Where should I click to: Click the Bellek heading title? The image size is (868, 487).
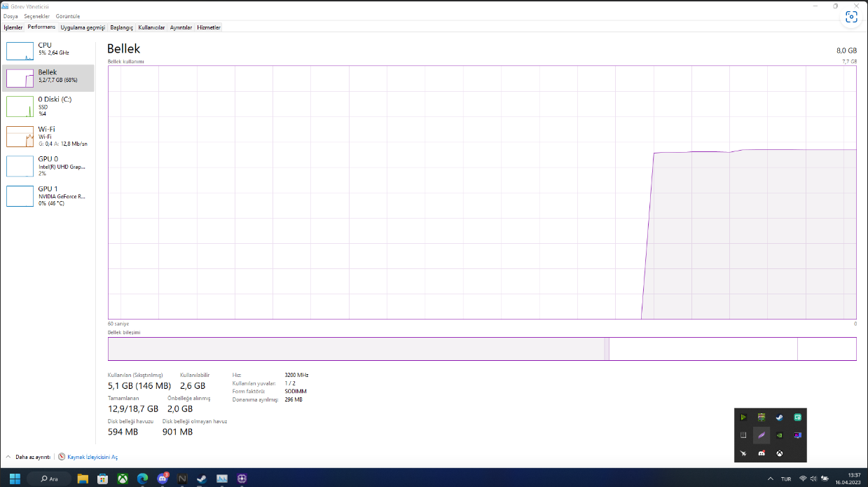(123, 48)
